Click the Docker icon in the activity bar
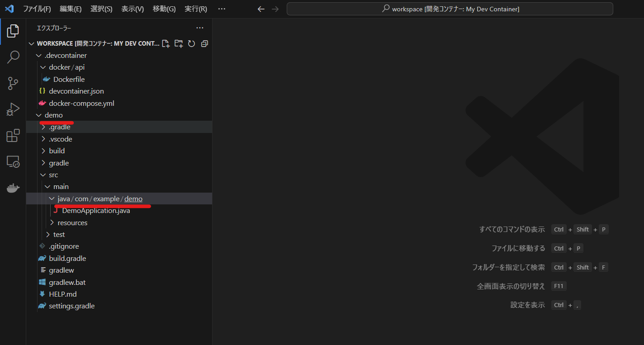This screenshot has width=644, height=345. pyautogui.click(x=13, y=188)
